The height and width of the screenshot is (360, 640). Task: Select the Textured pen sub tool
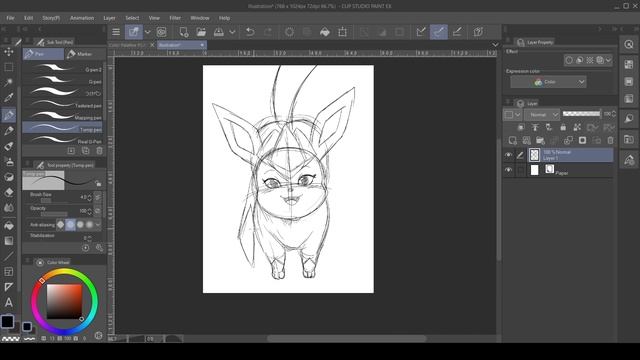tap(62, 105)
